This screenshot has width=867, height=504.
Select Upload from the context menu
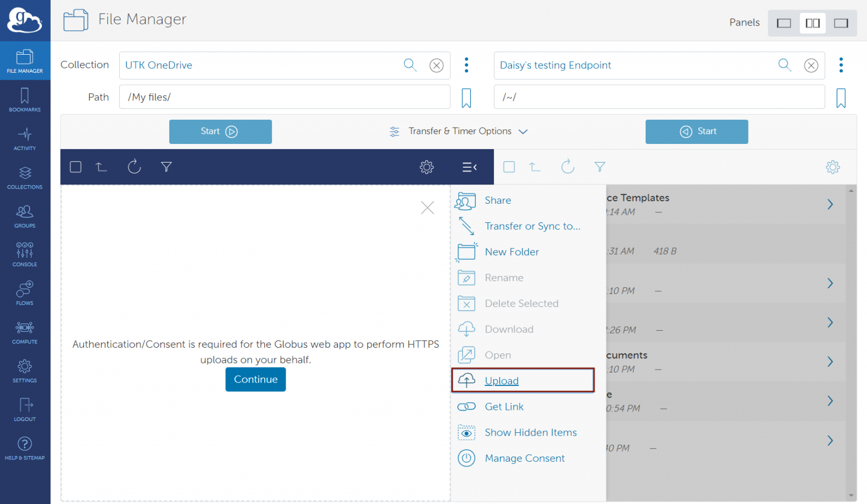click(x=502, y=380)
